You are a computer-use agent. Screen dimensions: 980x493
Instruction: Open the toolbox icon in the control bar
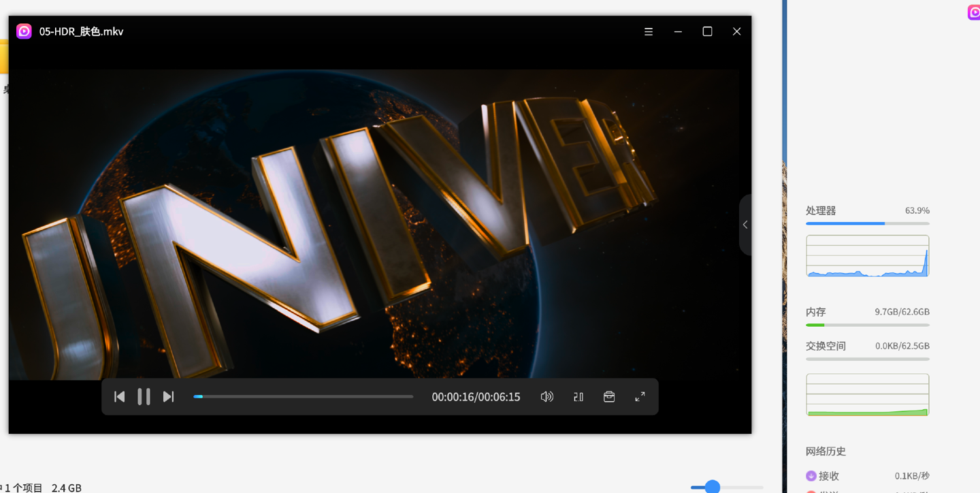(x=609, y=396)
